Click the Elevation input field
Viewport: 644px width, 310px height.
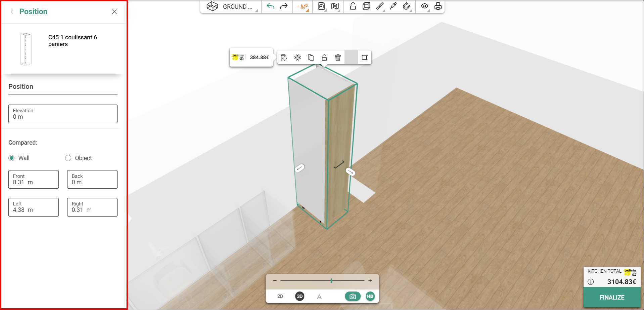point(63,114)
